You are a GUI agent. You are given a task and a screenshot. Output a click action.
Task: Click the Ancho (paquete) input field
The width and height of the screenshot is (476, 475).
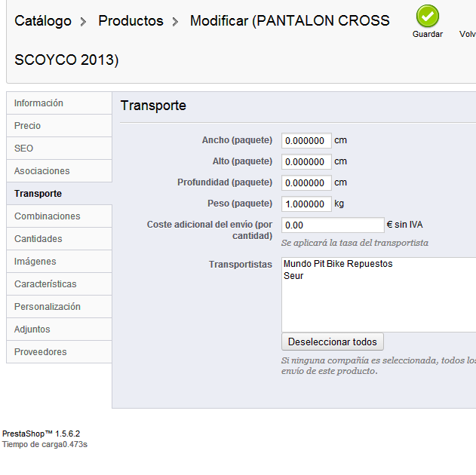306,140
